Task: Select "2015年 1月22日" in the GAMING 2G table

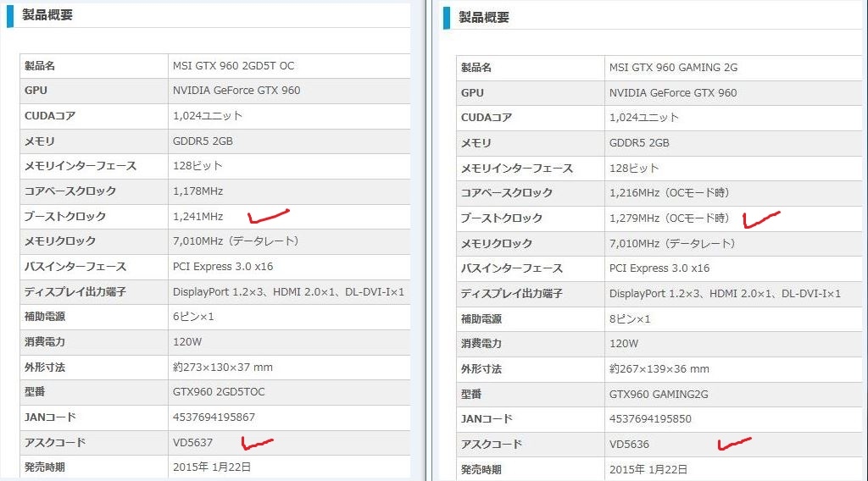Action: click(x=648, y=470)
